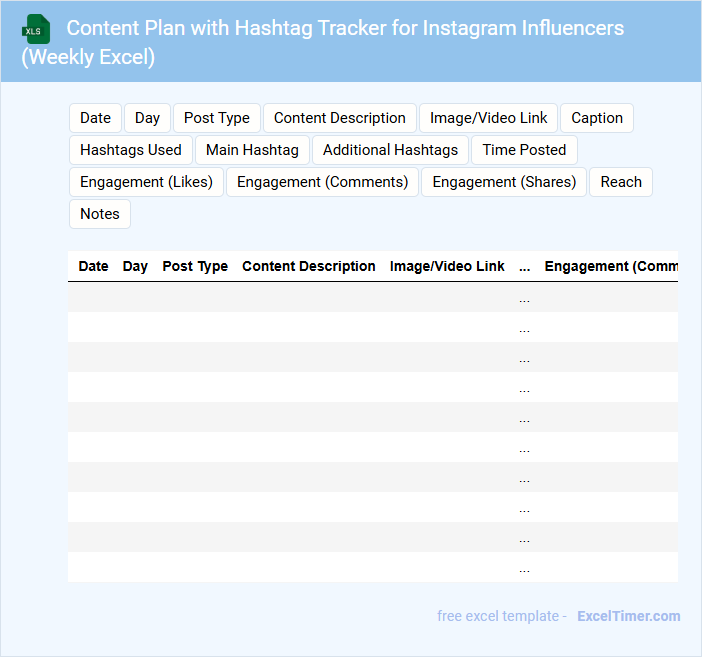Click the Post Type table column header
Viewport: 702px width, 657px height.
click(x=195, y=266)
